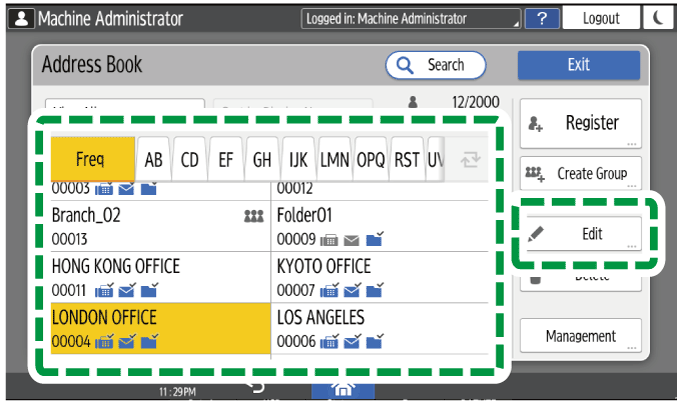This screenshot has height=404, width=680.
Task: Click email icon on entry 00003
Action: (127, 189)
